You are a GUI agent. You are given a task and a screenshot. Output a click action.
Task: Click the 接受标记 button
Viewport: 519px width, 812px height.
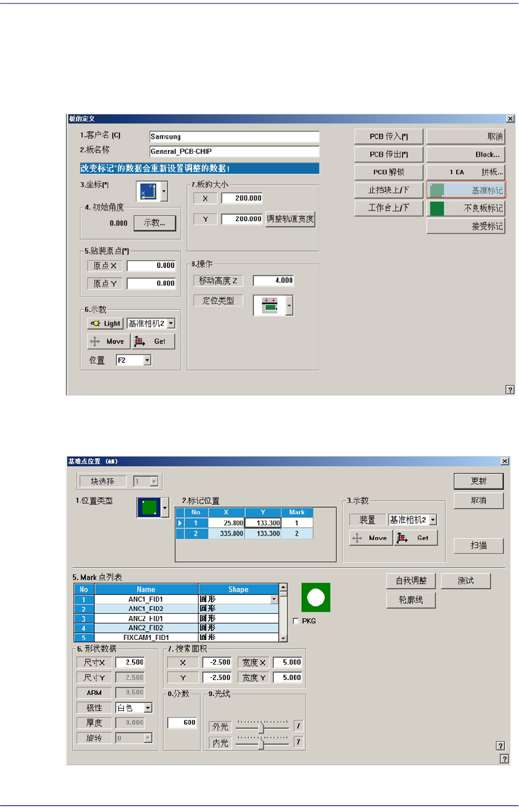pyautogui.click(x=466, y=226)
